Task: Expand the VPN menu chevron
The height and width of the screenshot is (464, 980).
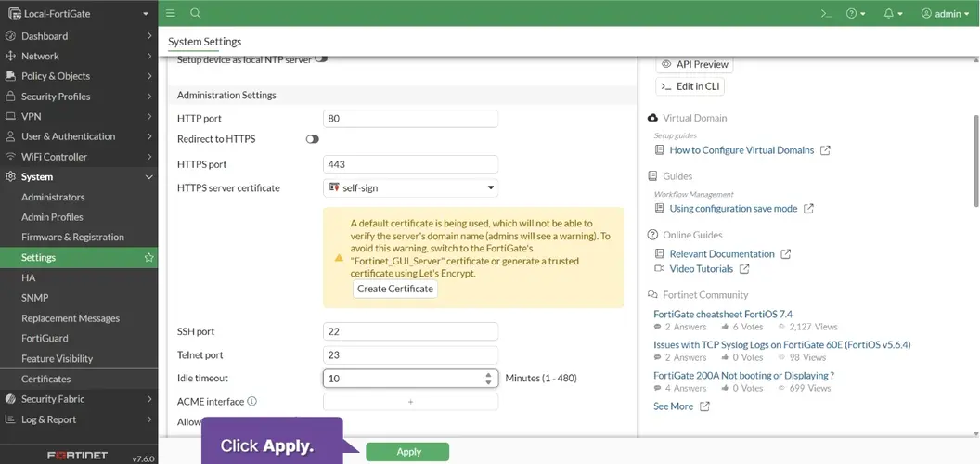Action: [149, 116]
